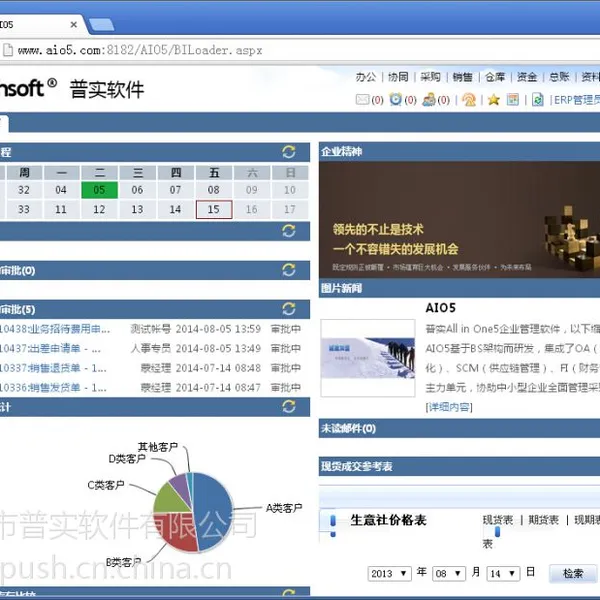The height and width of the screenshot is (600, 600).
Task: Click the 图片新闻 panel header
Action: [459, 288]
